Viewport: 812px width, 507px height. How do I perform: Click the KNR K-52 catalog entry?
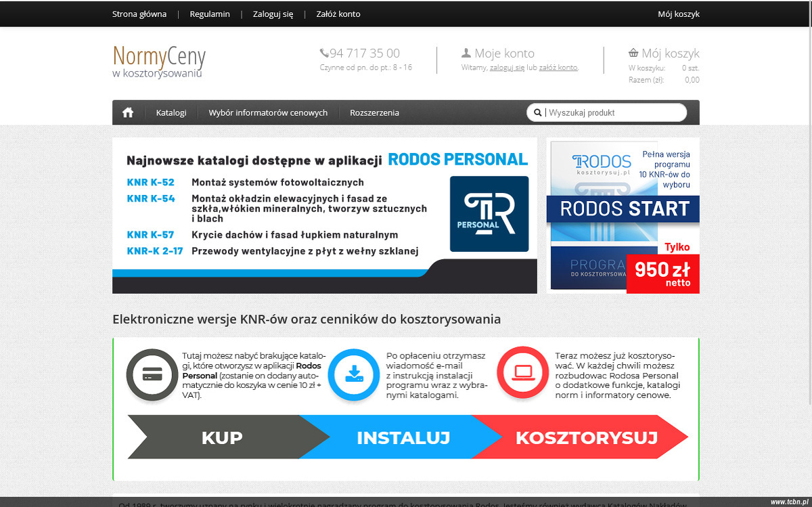[x=150, y=182]
